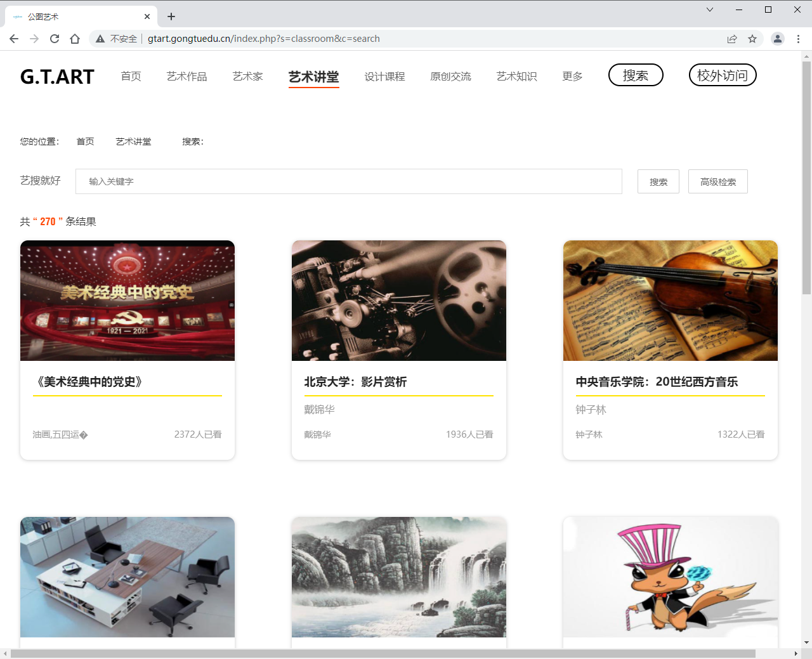Viewport: 812px width, 659px height.
Task: Reload the page with refresh icon
Action: (55, 39)
